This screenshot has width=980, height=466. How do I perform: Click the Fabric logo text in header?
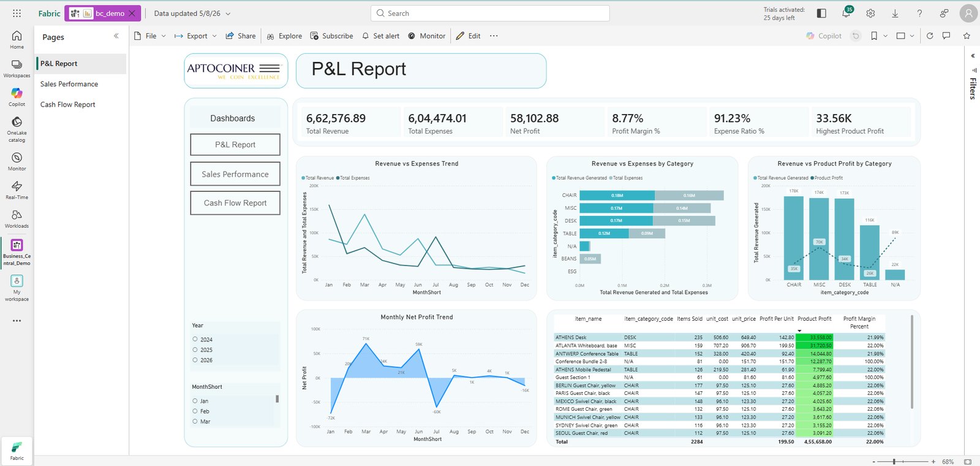49,13
